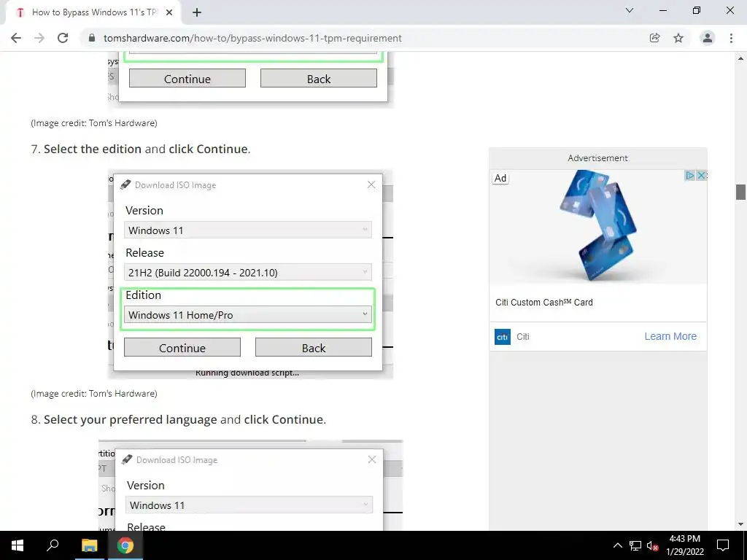Viewport: 747px width, 560px height.
Task: Open the Chrome profile avatar
Action: pyautogui.click(x=708, y=38)
